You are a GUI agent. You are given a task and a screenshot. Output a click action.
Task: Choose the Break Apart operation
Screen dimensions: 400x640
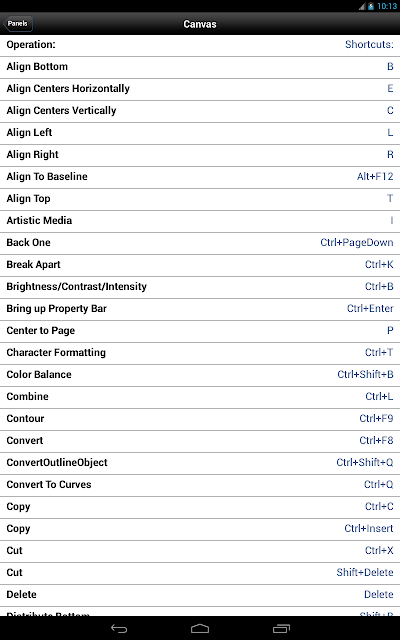click(200, 265)
